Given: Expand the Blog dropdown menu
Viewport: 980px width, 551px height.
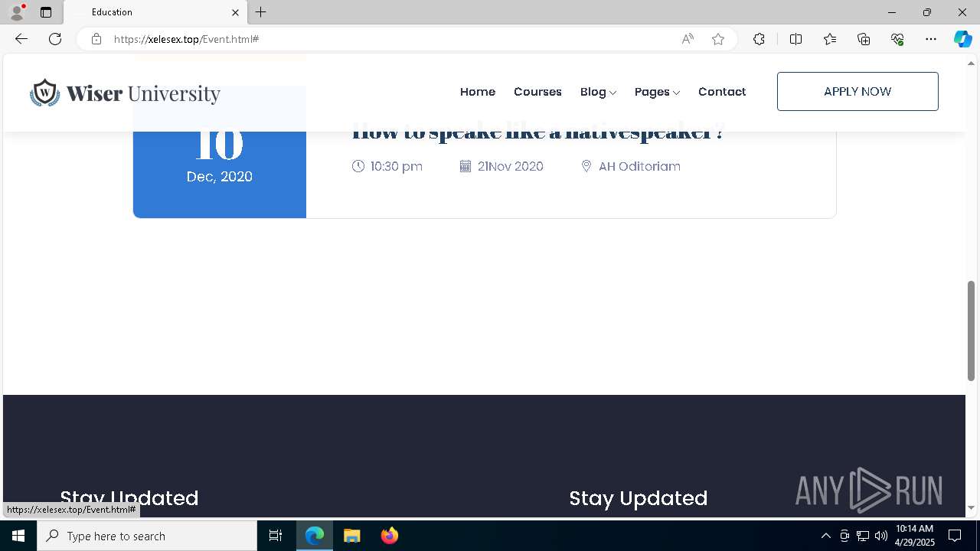Looking at the screenshot, I should point(598,92).
